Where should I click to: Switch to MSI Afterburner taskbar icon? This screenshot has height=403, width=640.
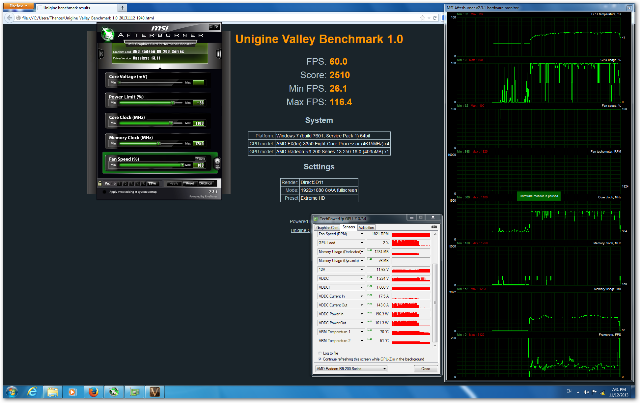(x=114, y=392)
